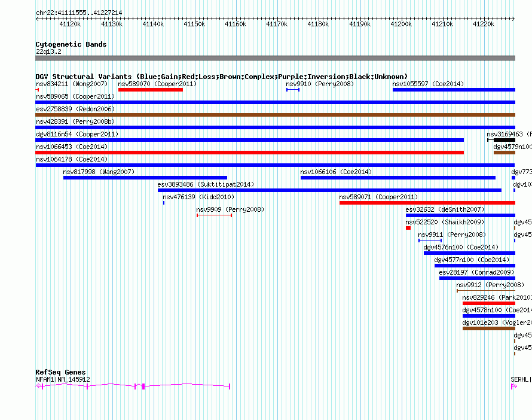The image size is (532, 420).
Task: Click the 41220k ruler tick label
Action: pyautogui.click(x=484, y=24)
